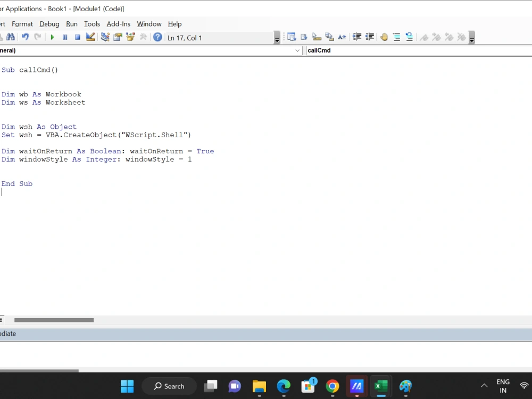Open the callCmd procedure combo box
This screenshot has width=532, height=399.
(419, 51)
